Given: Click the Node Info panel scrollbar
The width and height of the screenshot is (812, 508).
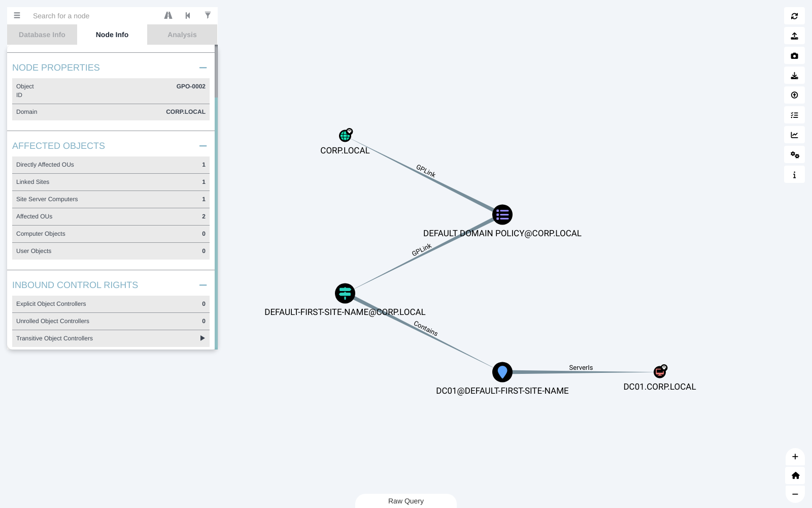Looking at the screenshot, I should coord(216,71).
